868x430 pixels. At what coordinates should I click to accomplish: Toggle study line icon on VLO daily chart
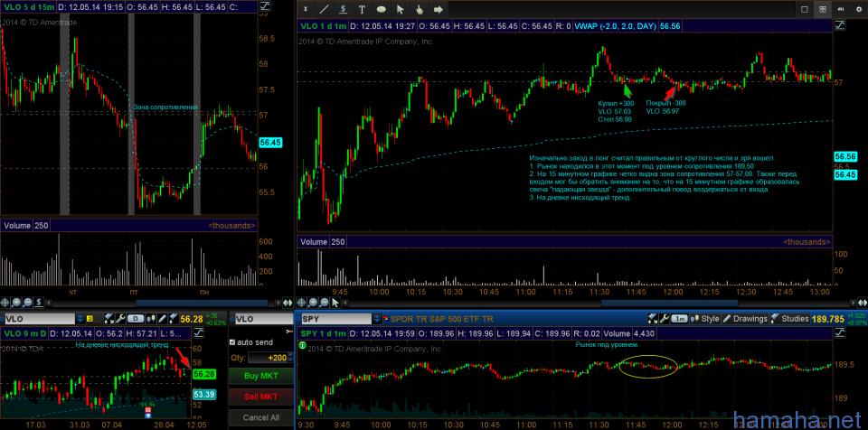pos(198,333)
